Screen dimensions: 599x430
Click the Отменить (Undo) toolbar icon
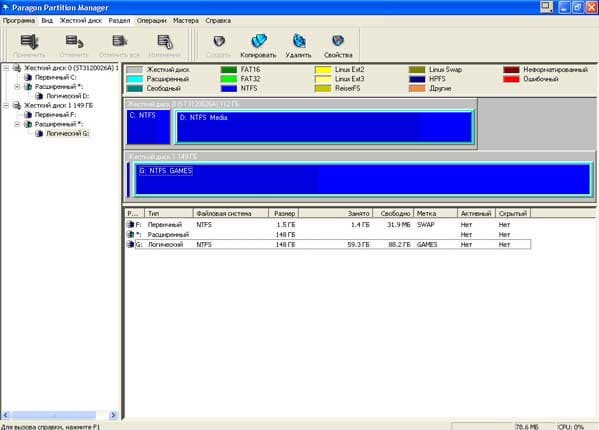tap(74, 42)
